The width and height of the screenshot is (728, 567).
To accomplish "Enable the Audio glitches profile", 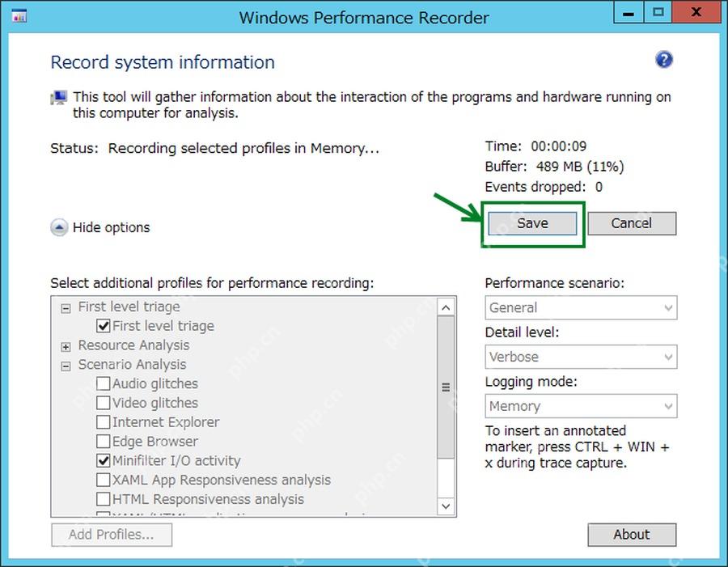I will click(x=103, y=383).
